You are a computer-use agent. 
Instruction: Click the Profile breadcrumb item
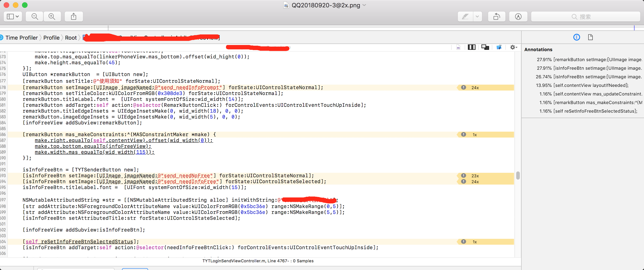[x=51, y=37]
